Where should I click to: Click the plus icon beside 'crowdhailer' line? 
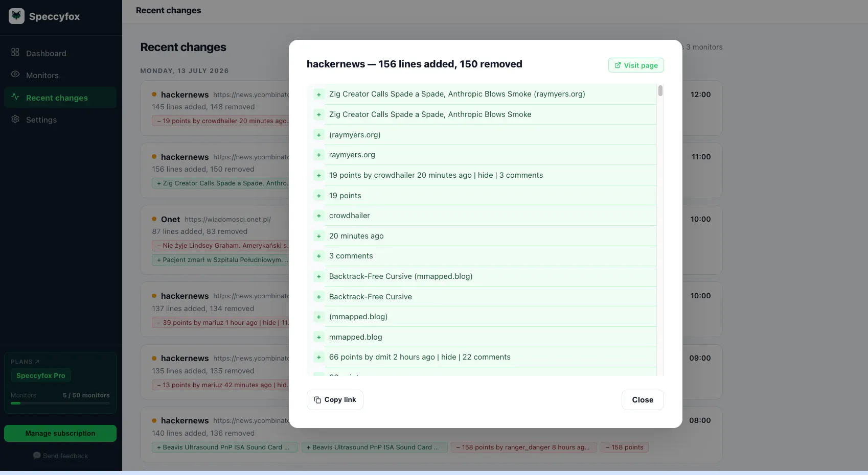click(x=319, y=216)
